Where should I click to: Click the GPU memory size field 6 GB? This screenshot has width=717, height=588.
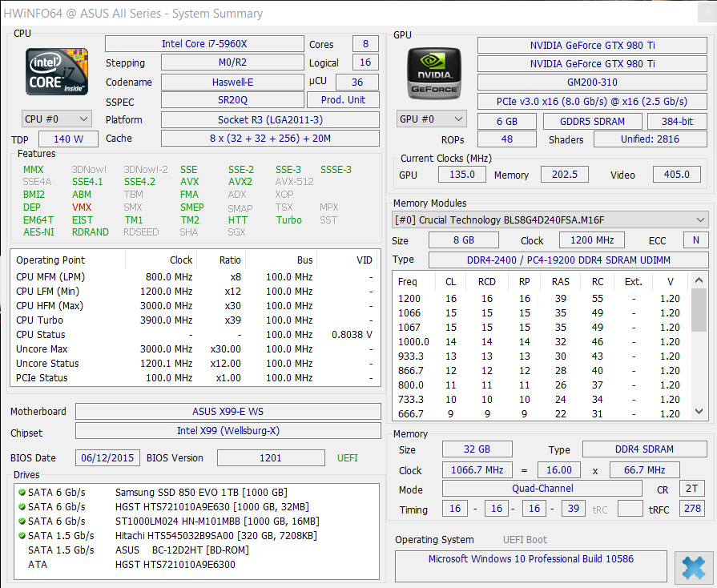pos(506,122)
